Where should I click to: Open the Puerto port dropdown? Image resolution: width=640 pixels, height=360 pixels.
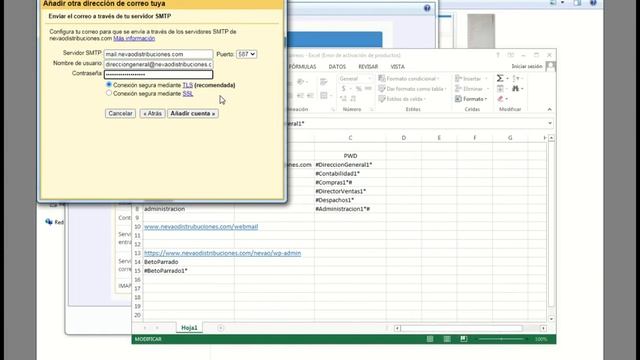coord(247,54)
